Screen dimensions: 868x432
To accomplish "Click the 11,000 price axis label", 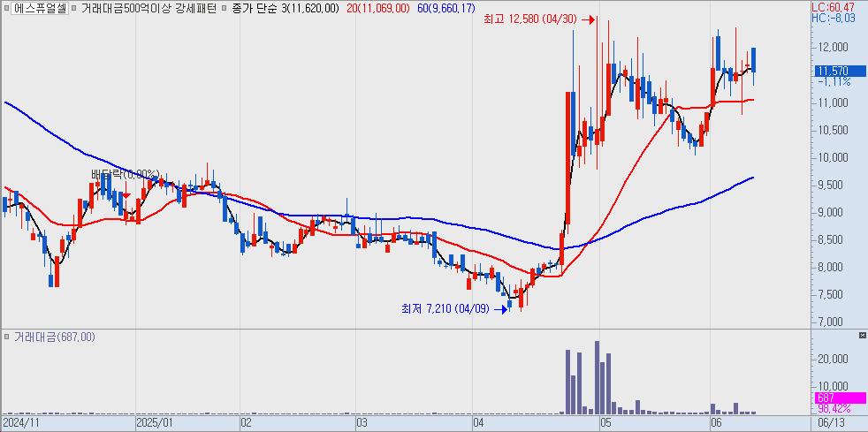I will pyautogui.click(x=832, y=102).
